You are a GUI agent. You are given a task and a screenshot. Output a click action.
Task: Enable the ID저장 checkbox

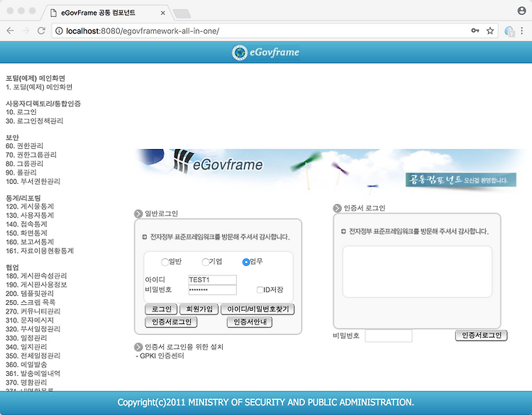pyautogui.click(x=260, y=289)
